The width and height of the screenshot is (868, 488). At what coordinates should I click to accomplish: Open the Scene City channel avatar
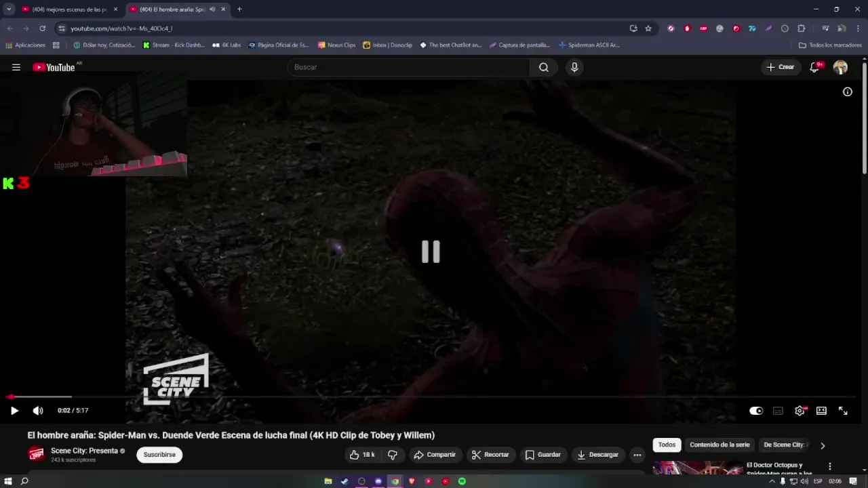(36, 454)
